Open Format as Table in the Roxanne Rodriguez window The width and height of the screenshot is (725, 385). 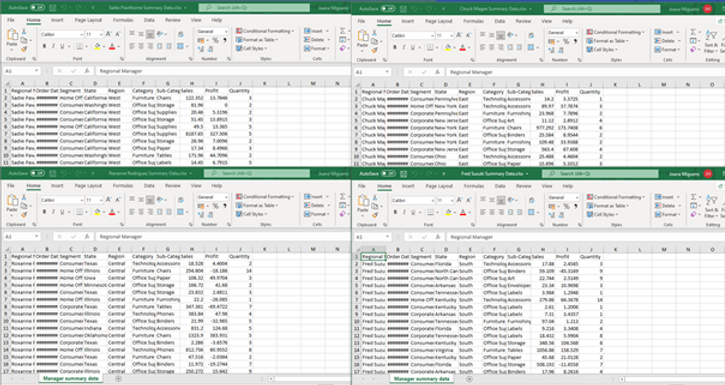257,205
